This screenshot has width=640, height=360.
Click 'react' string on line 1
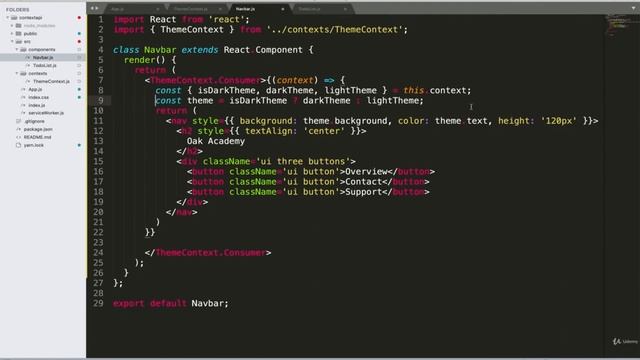pyautogui.click(x=227, y=19)
